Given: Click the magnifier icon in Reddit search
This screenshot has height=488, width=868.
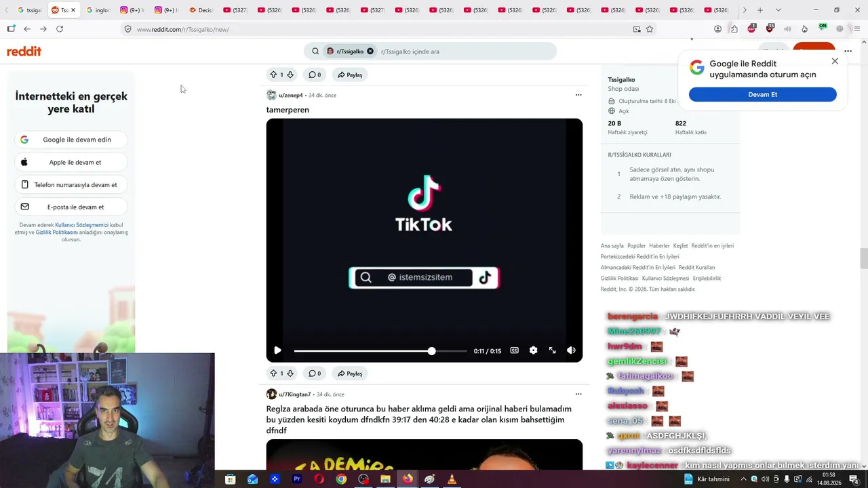Looking at the screenshot, I should pyautogui.click(x=315, y=52).
